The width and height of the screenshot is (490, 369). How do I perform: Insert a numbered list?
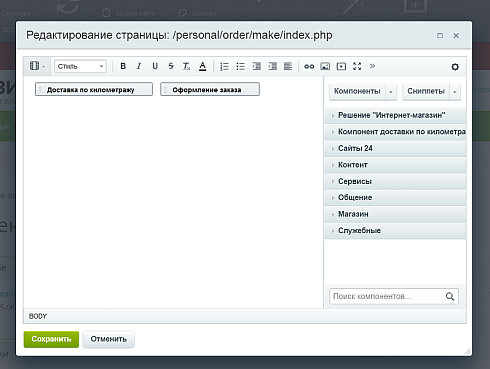pyautogui.click(x=224, y=66)
